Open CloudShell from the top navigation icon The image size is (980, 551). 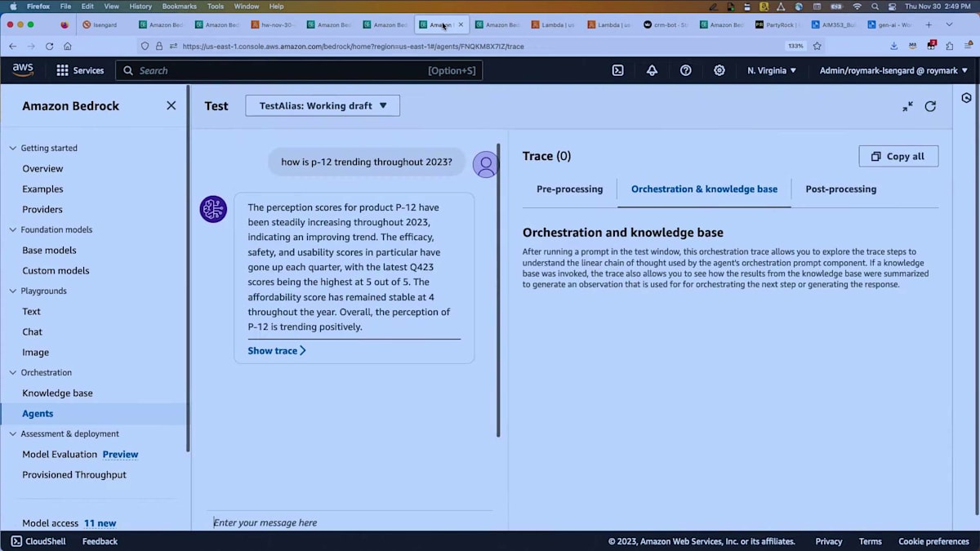(618, 70)
